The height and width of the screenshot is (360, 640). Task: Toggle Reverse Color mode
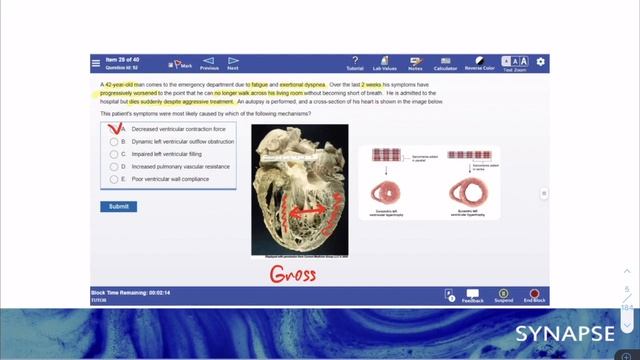[480, 63]
